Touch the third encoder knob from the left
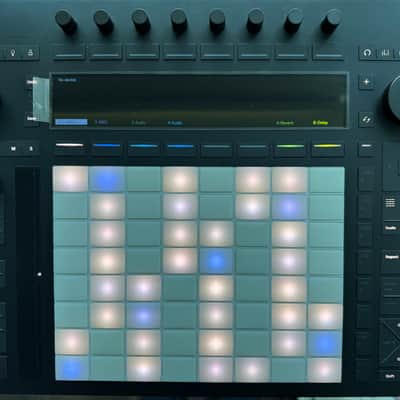The image size is (400, 400). tap(142, 21)
